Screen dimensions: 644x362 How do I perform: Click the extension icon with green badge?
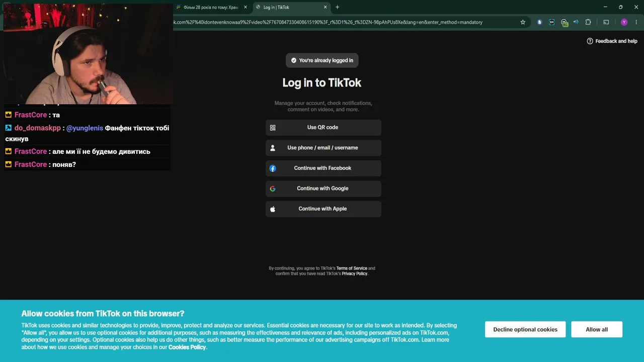point(564,23)
